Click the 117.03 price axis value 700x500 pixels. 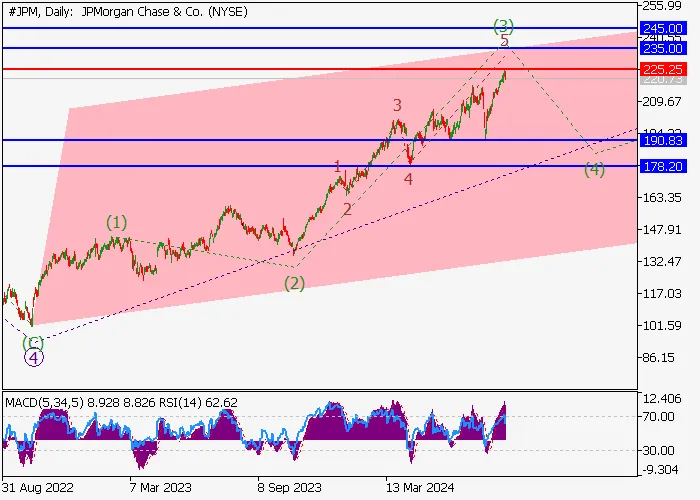662,293
